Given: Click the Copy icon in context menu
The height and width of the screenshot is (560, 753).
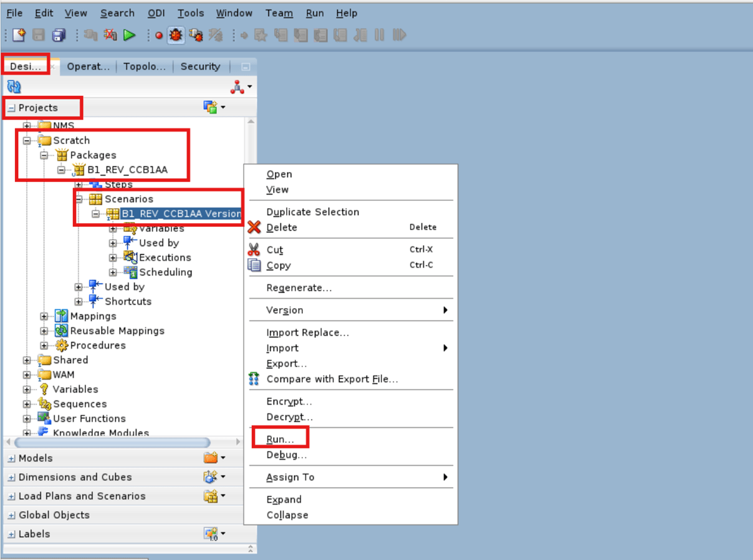Looking at the screenshot, I should click(x=254, y=265).
